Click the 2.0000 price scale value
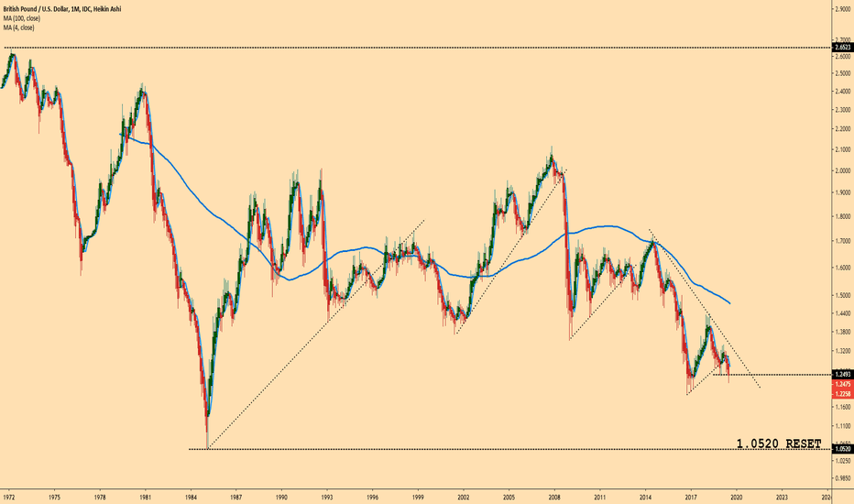 coord(843,171)
